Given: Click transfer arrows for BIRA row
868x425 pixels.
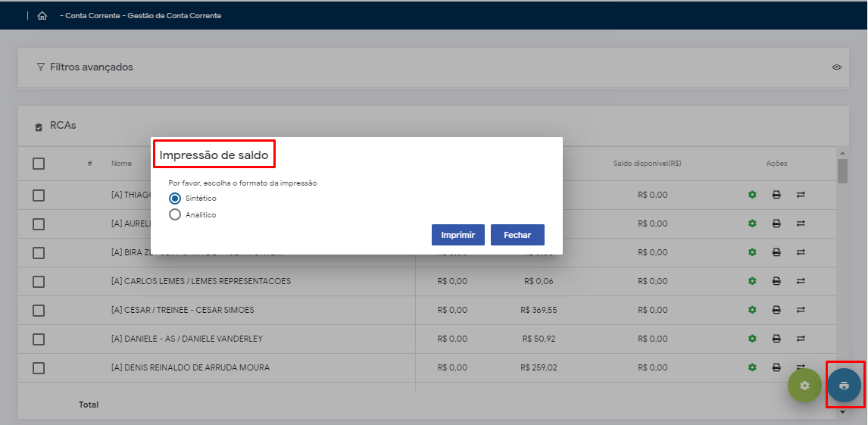Looking at the screenshot, I should click(x=801, y=252).
